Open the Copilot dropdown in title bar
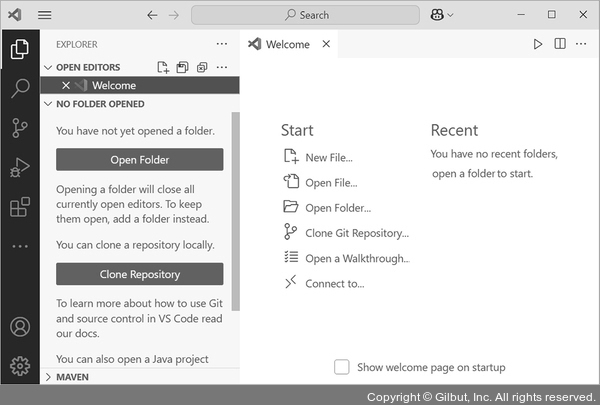This screenshot has width=600, height=405. point(442,15)
